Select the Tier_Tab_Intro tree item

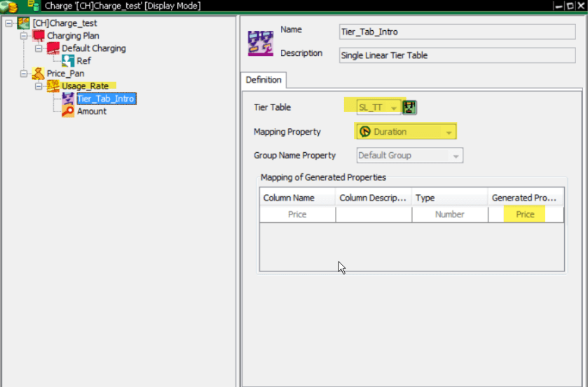106,99
